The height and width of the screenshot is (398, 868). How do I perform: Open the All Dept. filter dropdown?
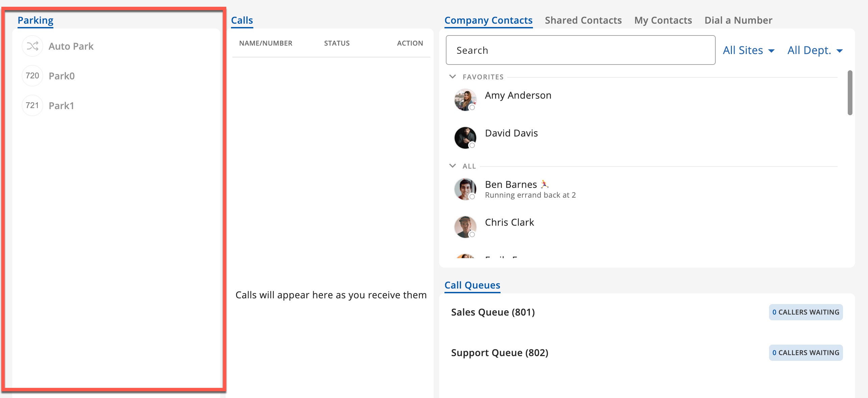pos(815,50)
